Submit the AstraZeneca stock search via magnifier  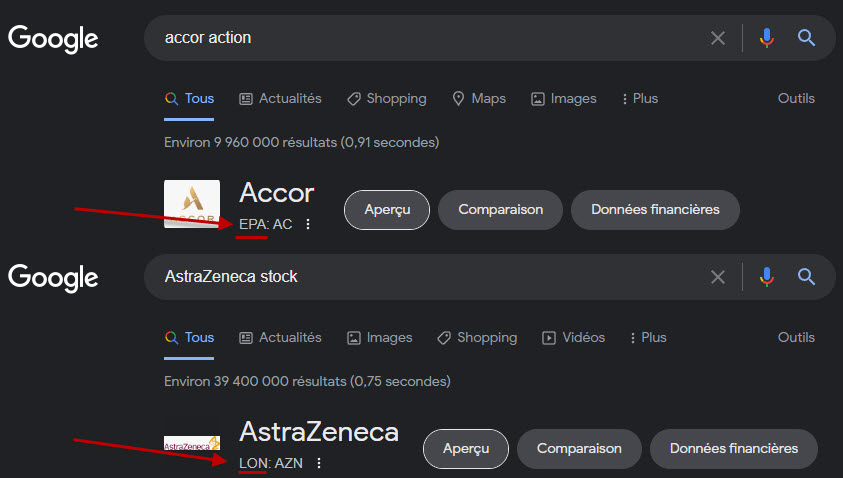click(806, 277)
